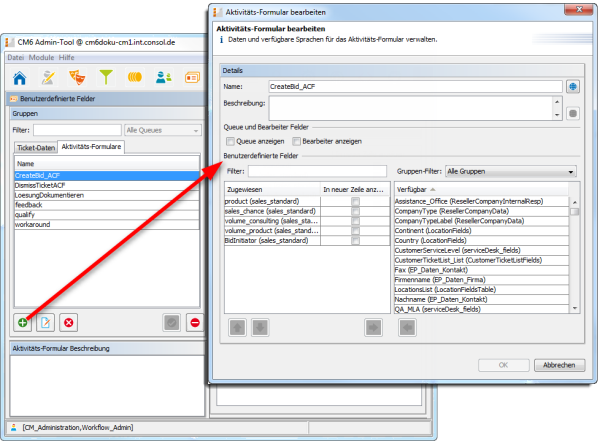The height and width of the screenshot is (441, 600).
Task: Click the home icon in the toolbar
Action: tap(19, 78)
